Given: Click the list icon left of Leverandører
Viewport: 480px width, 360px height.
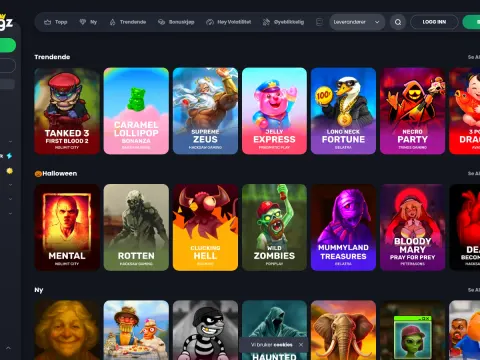Looking at the screenshot, I should click(x=319, y=22).
